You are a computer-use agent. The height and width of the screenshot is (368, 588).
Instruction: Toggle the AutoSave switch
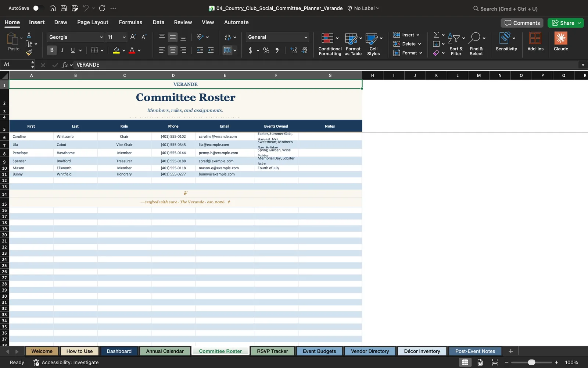coord(36,8)
